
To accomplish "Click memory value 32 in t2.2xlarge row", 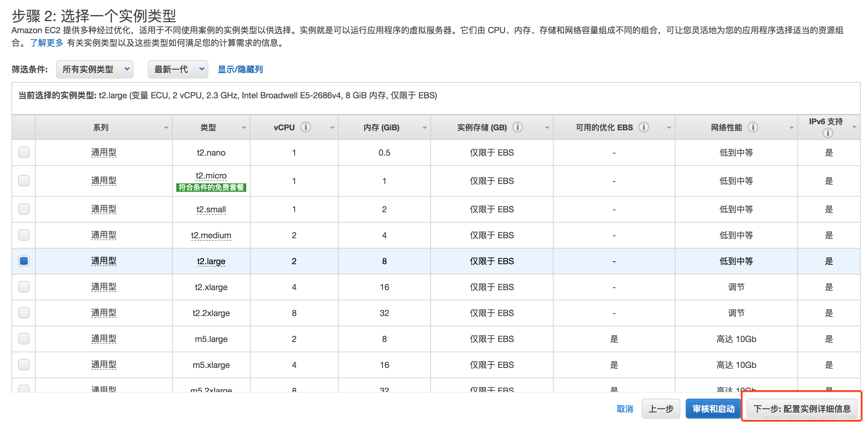I will pos(384,313).
